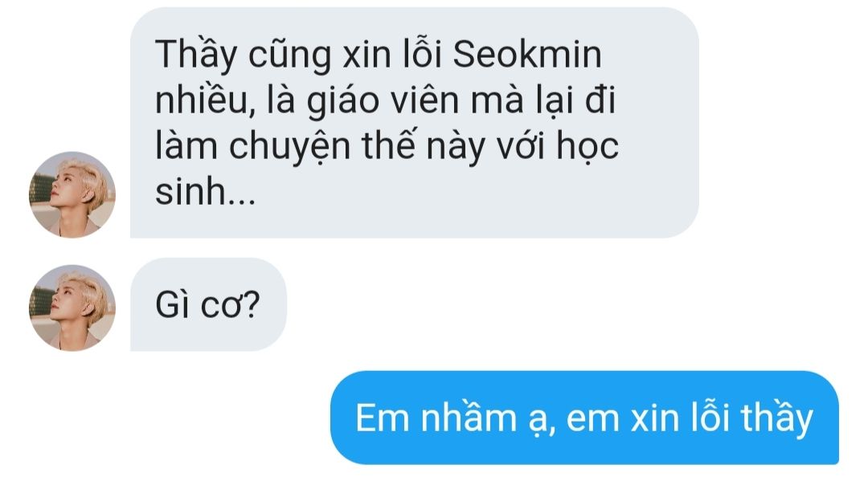Click the word "cũng" in the first line

point(289,55)
